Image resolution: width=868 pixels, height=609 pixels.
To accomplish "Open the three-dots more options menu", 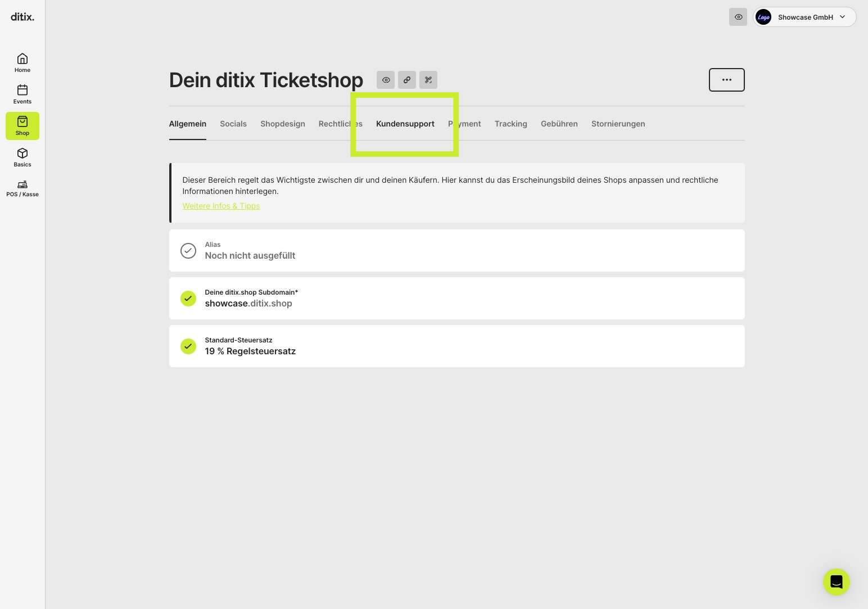I will pos(727,80).
